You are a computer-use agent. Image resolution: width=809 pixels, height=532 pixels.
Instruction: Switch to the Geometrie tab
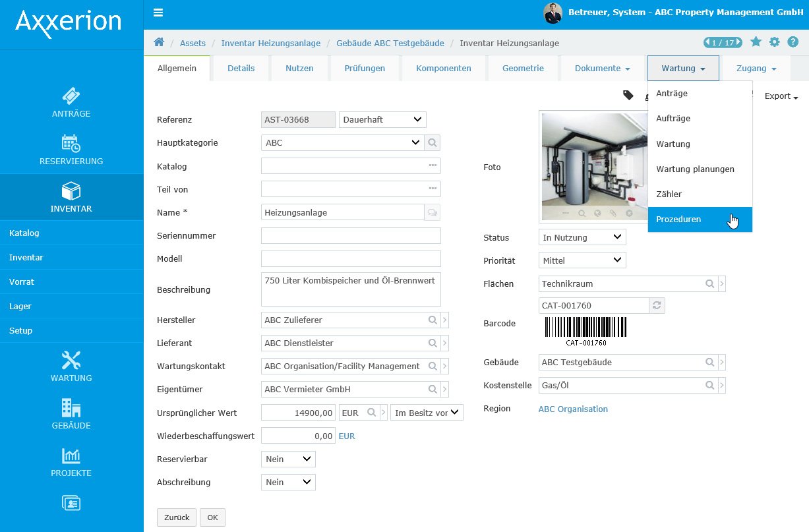[x=523, y=68]
